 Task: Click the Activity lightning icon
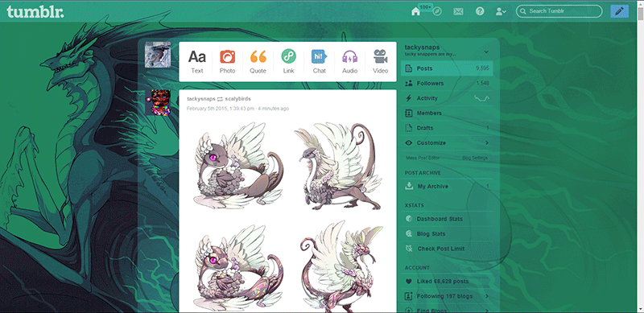(408, 98)
